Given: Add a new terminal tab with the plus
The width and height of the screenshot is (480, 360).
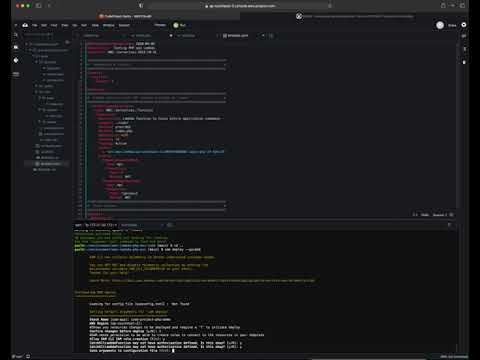Looking at the screenshot, I should point(169,225).
